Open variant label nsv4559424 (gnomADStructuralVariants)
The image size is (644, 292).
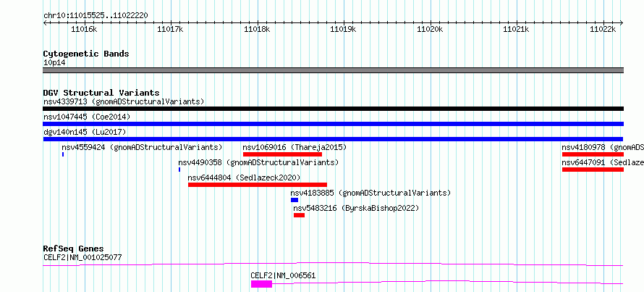142,147
